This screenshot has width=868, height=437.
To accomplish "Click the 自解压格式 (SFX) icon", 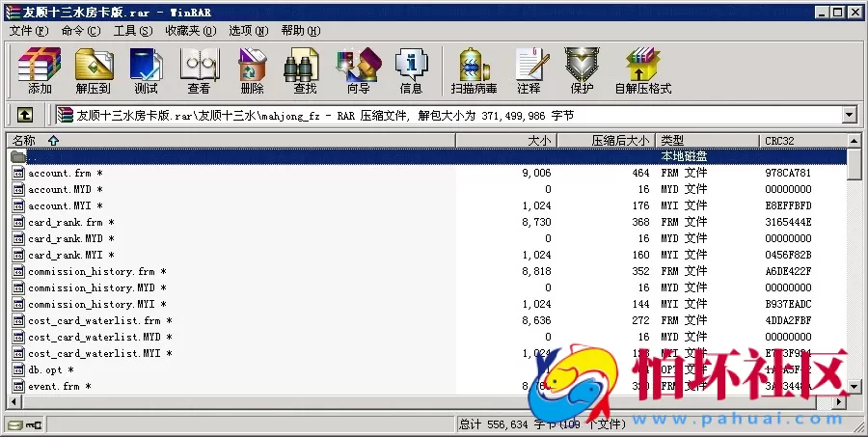I will point(643,70).
